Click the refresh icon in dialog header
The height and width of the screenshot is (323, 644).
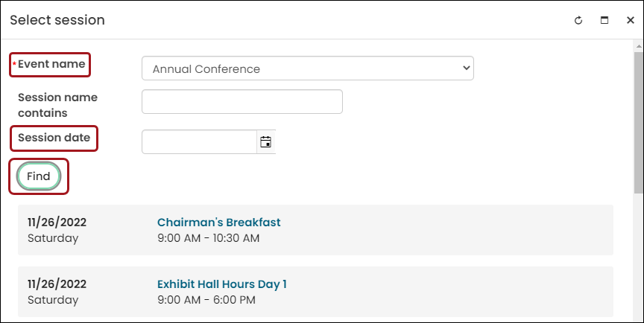(578, 20)
